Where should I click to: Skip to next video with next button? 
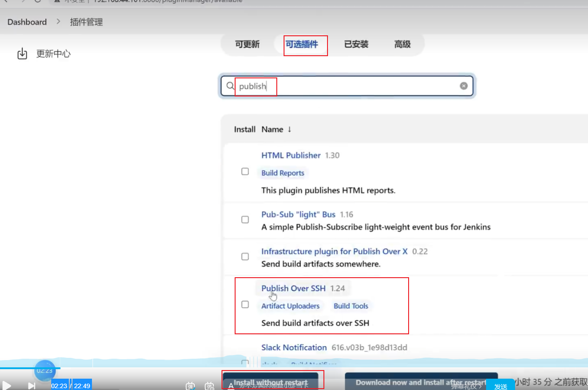coord(32,386)
